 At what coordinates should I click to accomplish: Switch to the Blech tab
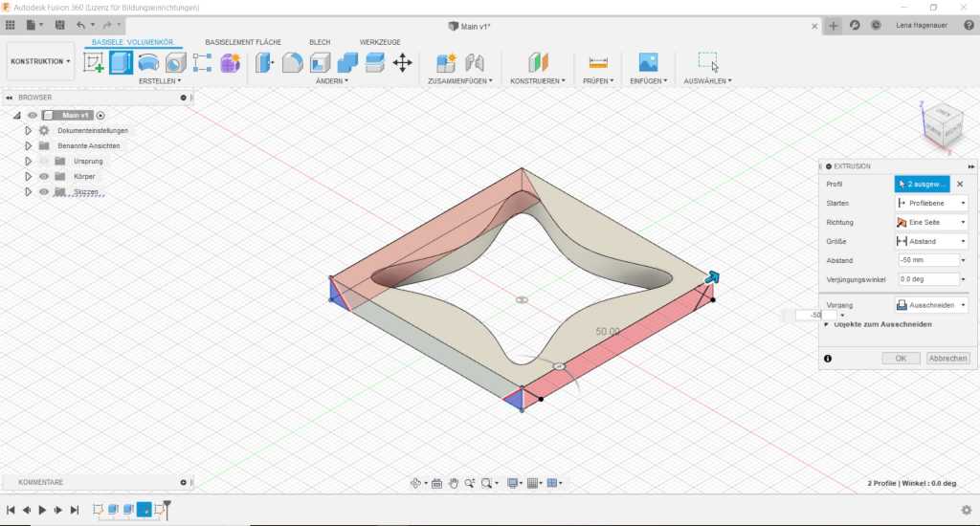coord(320,42)
